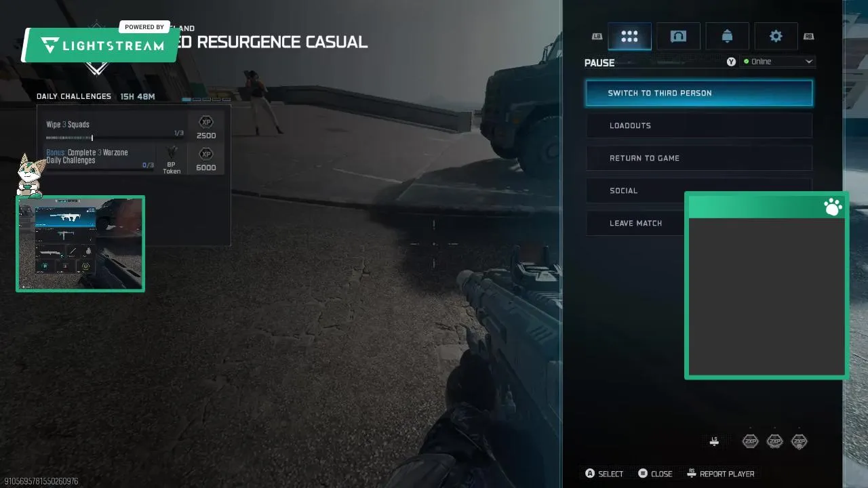
Task: Click the white paw print icon
Action: pos(833,207)
